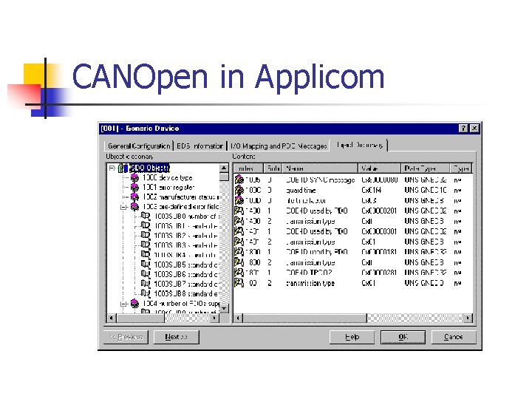Viewport: 532px width, 399px height.
Task: Select the SDO Objects root icon
Action: click(x=123, y=168)
